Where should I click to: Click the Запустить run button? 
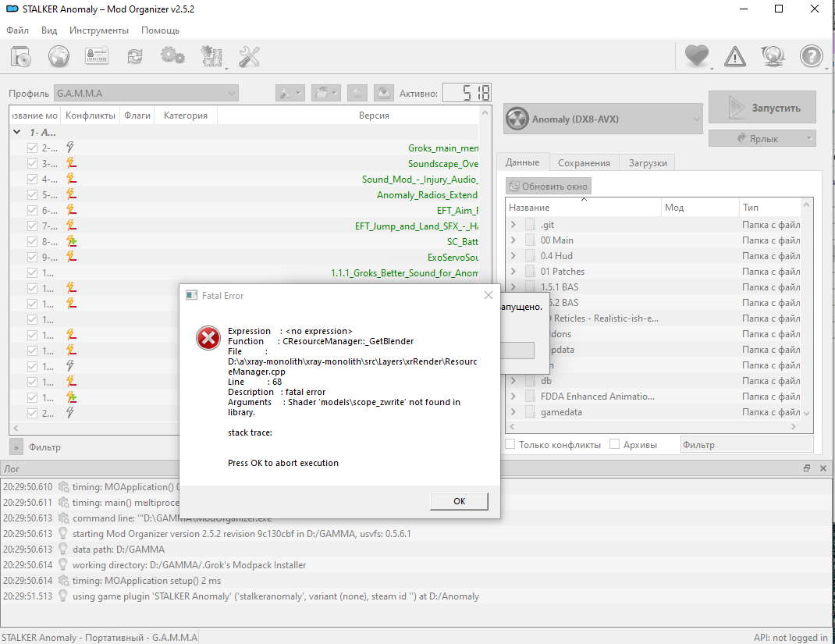[762, 108]
